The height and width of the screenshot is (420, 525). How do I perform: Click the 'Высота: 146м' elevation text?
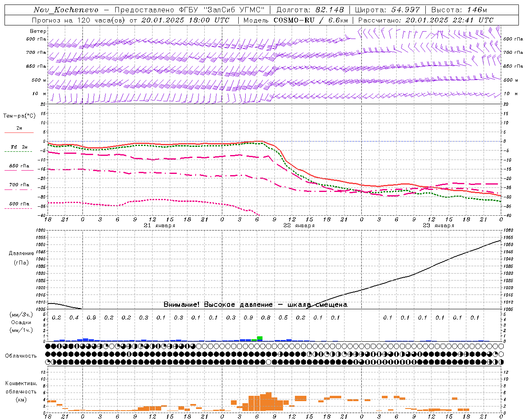459,10
